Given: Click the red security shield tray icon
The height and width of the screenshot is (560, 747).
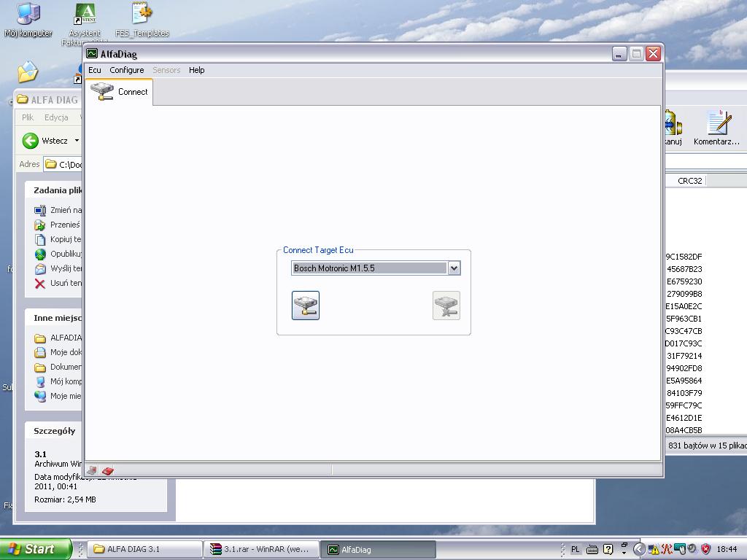Looking at the screenshot, I should 705,550.
